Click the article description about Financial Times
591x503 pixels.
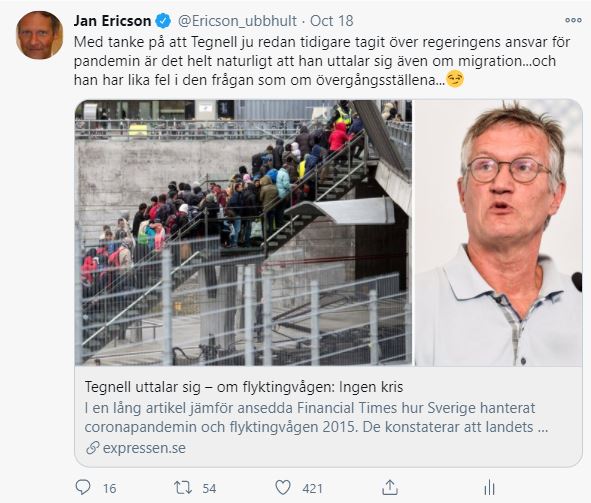coord(316,417)
